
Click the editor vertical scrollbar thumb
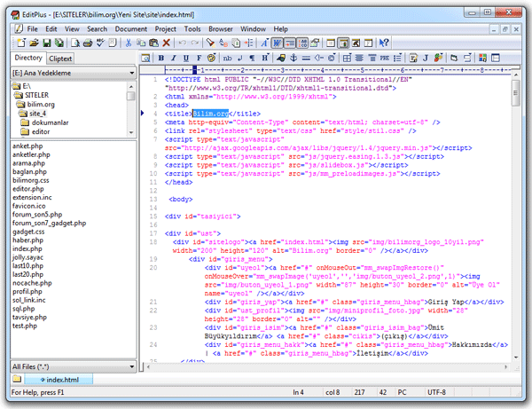coord(516,93)
